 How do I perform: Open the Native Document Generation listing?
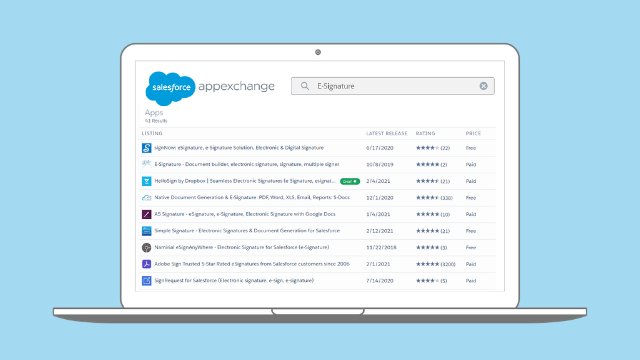coord(252,198)
